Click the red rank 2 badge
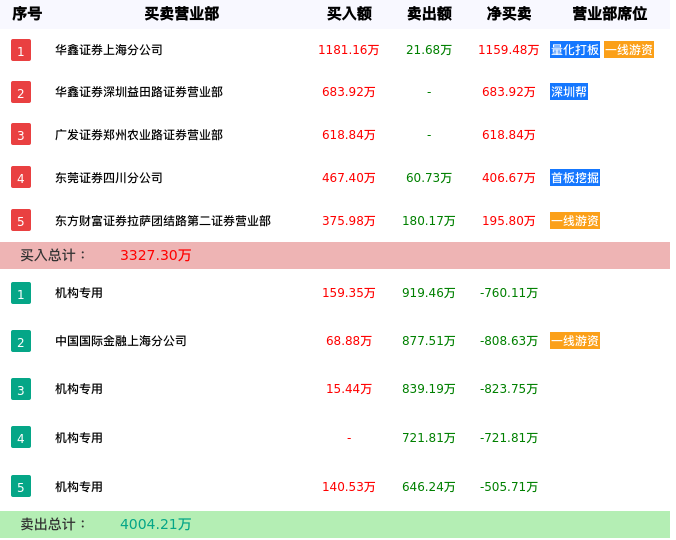676x540 pixels. pos(21,92)
